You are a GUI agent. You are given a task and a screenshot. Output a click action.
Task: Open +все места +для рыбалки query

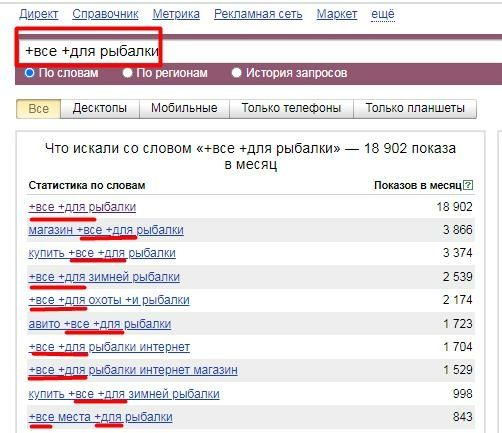tap(101, 417)
